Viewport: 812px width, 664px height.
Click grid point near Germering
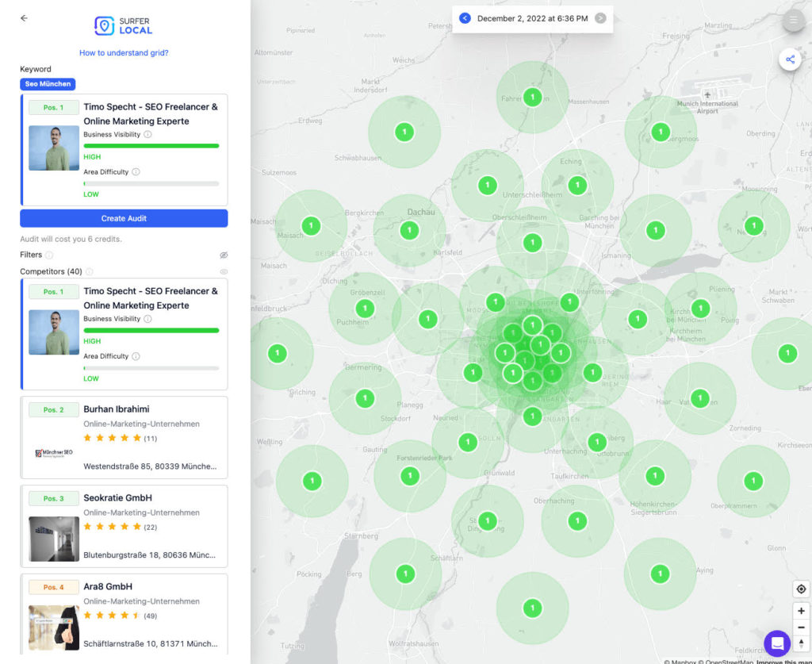[x=365, y=398]
